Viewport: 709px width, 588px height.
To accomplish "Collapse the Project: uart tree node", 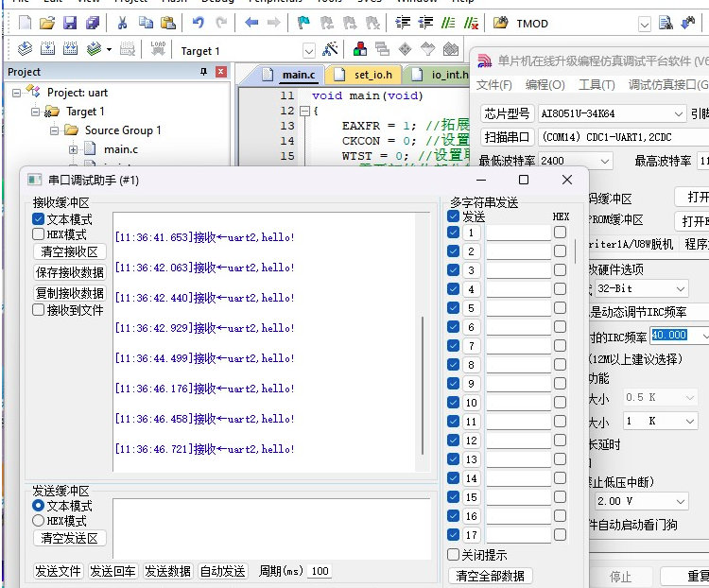I will [16, 93].
